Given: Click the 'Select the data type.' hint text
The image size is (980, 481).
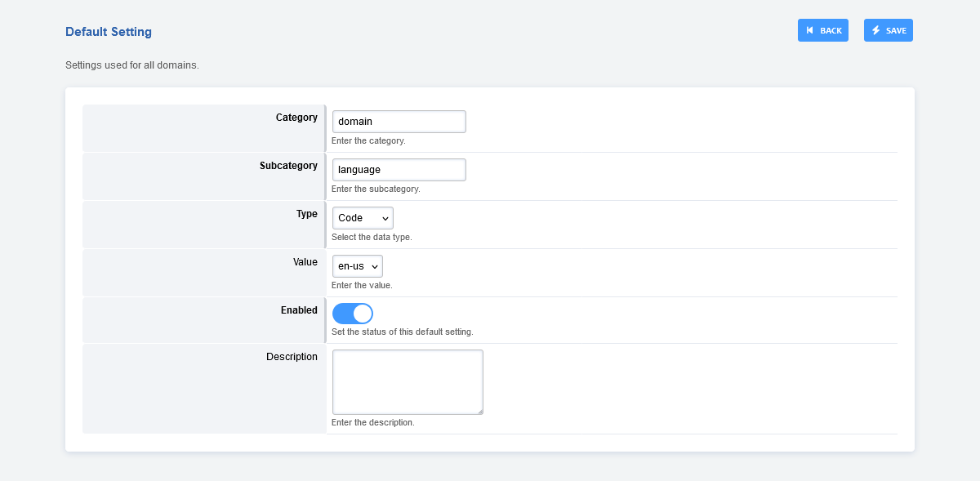Looking at the screenshot, I should click(x=372, y=237).
